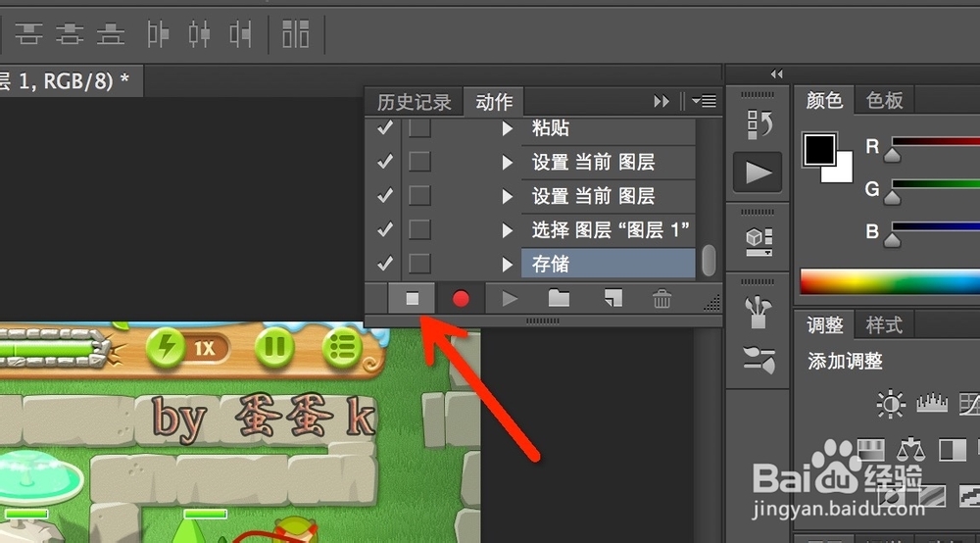Select the 存储 action step

tap(608, 264)
